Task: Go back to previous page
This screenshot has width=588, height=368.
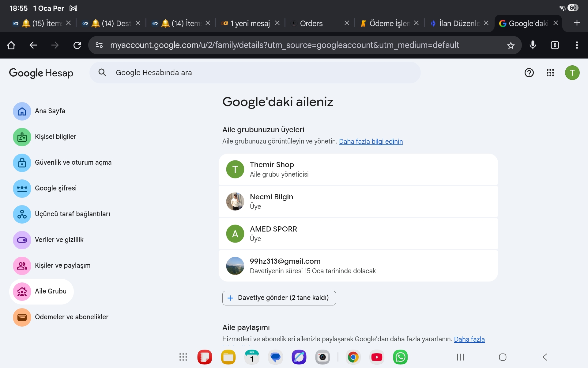Action: [33, 45]
